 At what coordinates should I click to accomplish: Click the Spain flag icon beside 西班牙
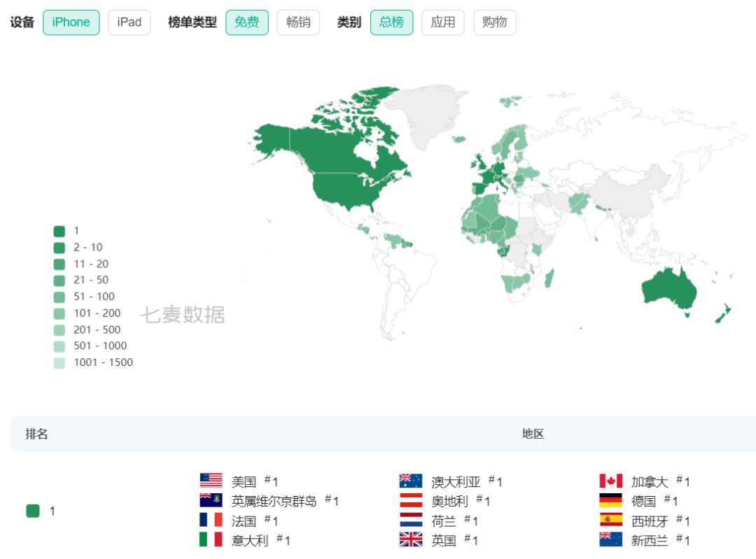tap(609, 521)
